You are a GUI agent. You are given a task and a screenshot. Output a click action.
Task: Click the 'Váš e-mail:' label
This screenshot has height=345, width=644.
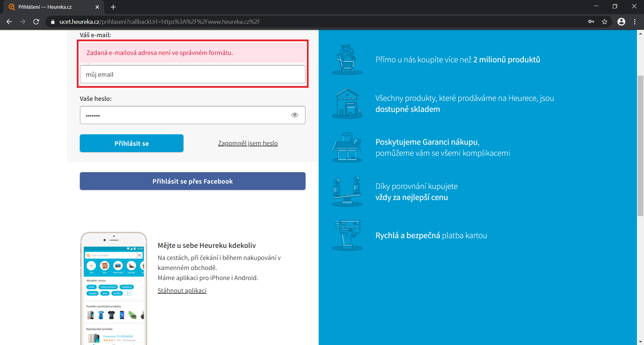click(x=95, y=35)
